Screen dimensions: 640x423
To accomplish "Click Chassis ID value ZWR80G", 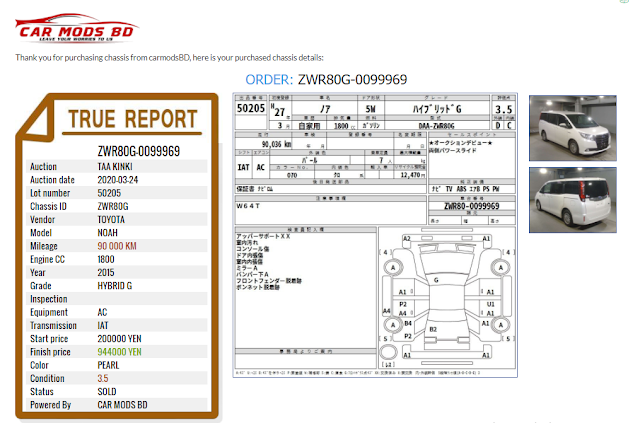I will [113, 206].
